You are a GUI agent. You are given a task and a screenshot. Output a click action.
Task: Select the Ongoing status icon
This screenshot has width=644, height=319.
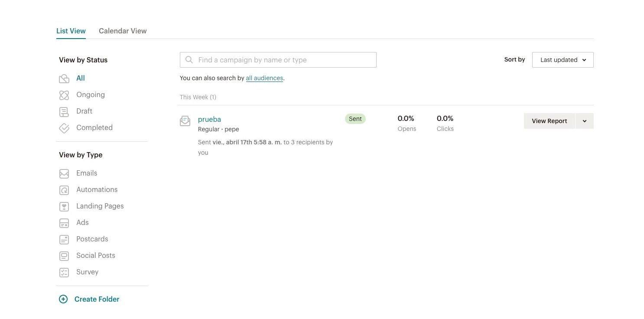(64, 95)
